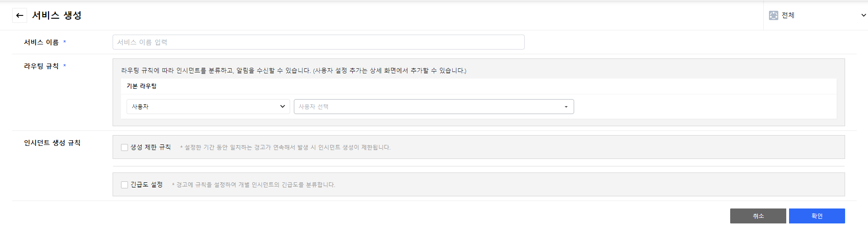Click the 서비스 생성 page title
This screenshot has width=868, height=237.
(x=57, y=15)
